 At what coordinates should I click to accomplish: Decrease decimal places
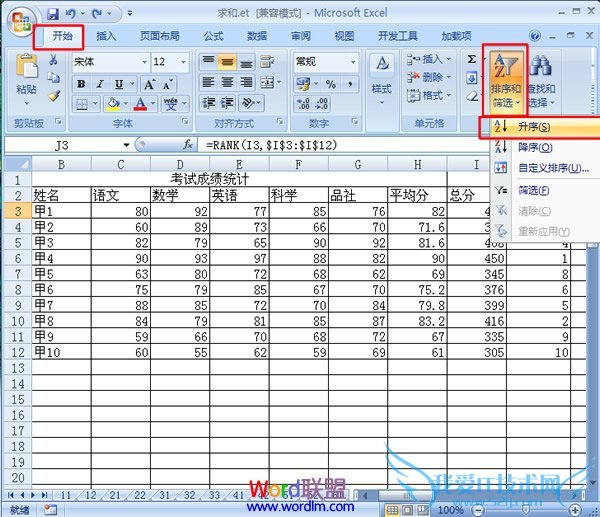321,103
